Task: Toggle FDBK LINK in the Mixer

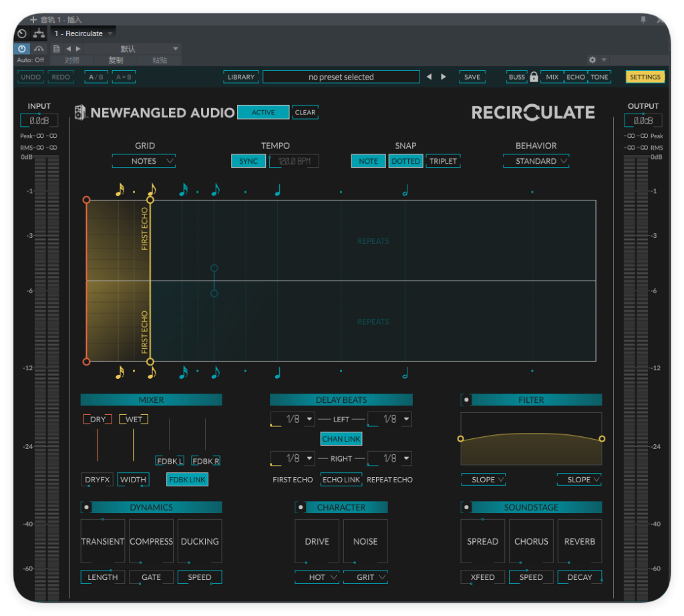Action: tap(187, 480)
